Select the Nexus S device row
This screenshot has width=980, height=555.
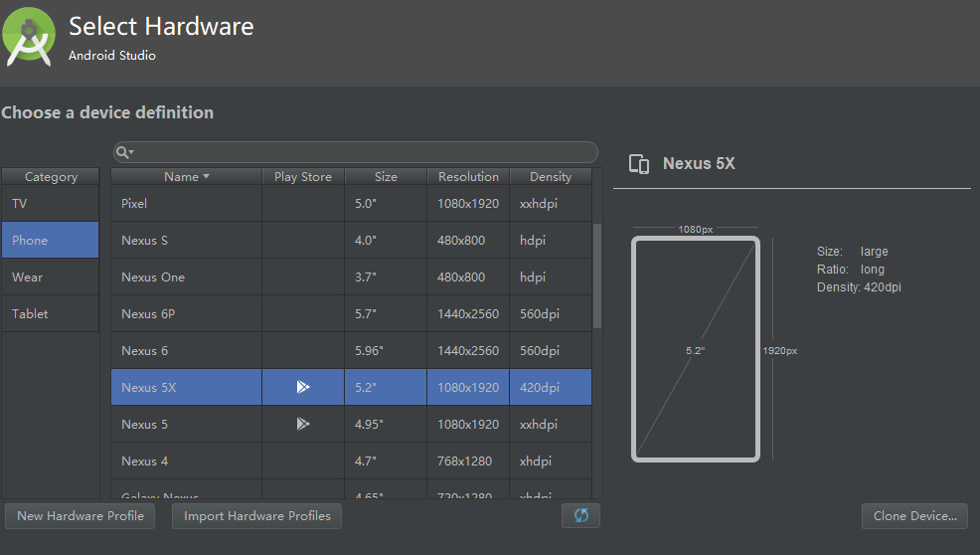351,241
